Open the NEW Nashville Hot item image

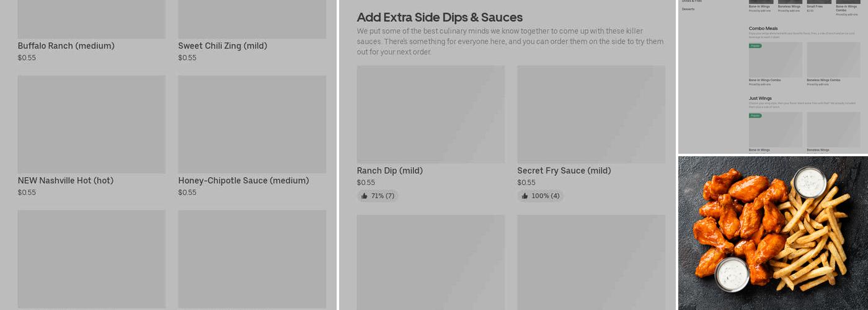91,124
